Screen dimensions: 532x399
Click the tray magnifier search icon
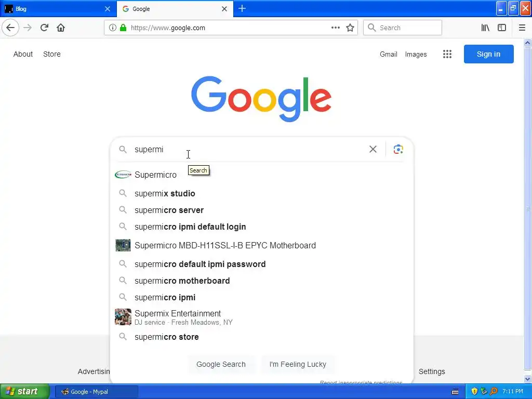[x=494, y=391]
